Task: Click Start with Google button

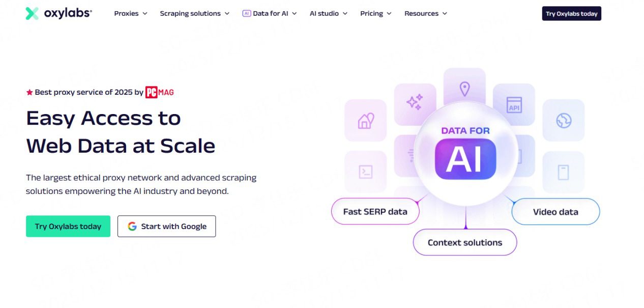Action: coord(166,227)
